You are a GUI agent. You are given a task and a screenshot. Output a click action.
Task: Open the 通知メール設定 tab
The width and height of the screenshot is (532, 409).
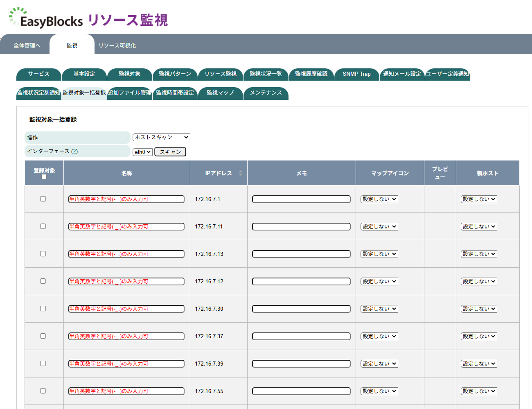[402, 74]
